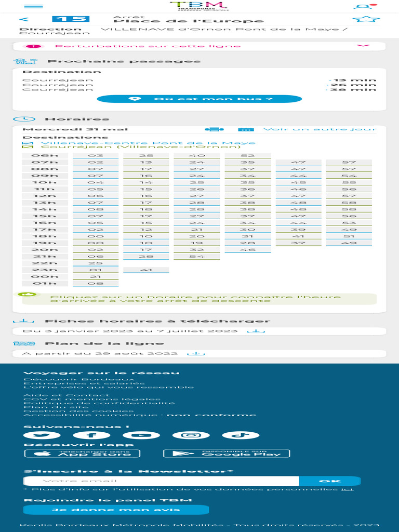Open the Facebook social icon
The width and height of the screenshot is (399, 532).
tap(91, 435)
